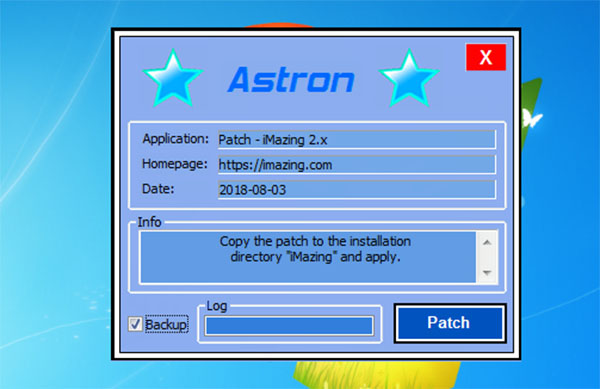Click the right star icon

[x=409, y=78]
